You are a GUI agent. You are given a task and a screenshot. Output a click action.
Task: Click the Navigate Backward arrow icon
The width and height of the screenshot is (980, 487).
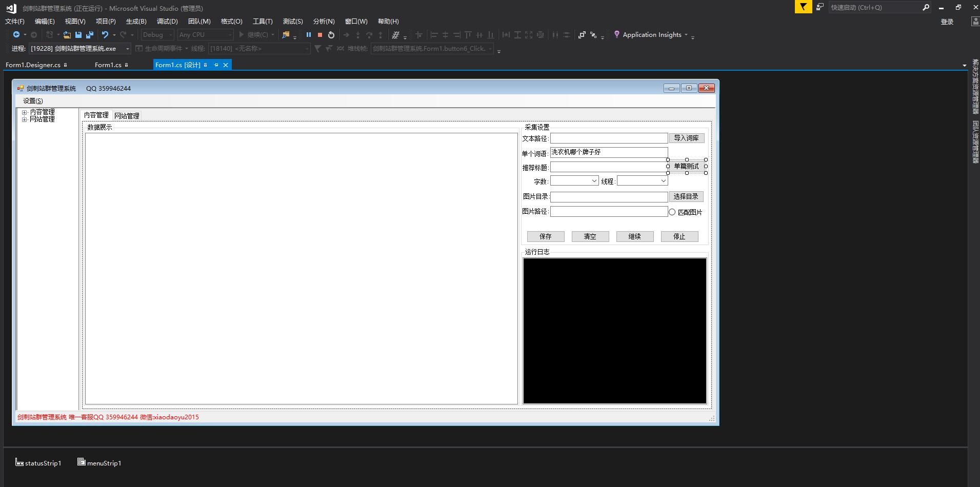click(16, 35)
